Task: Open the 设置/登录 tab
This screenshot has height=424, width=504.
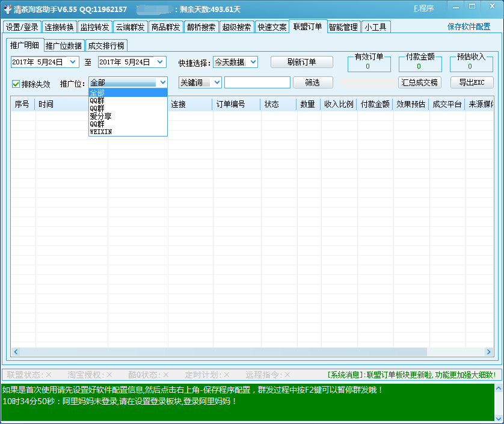Action: (22, 27)
